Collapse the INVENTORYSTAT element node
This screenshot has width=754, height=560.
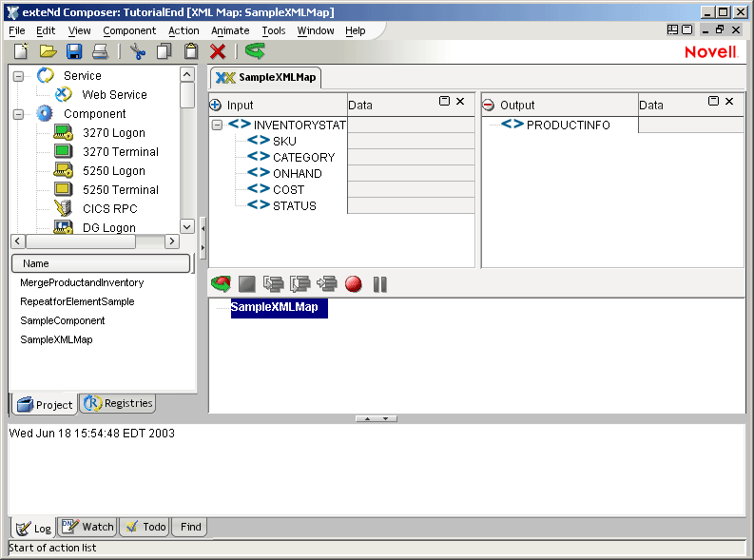pos(218,125)
